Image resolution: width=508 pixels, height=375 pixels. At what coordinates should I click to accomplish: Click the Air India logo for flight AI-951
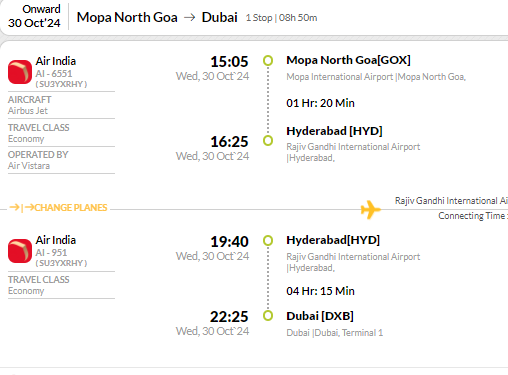[x=20, y=251]
